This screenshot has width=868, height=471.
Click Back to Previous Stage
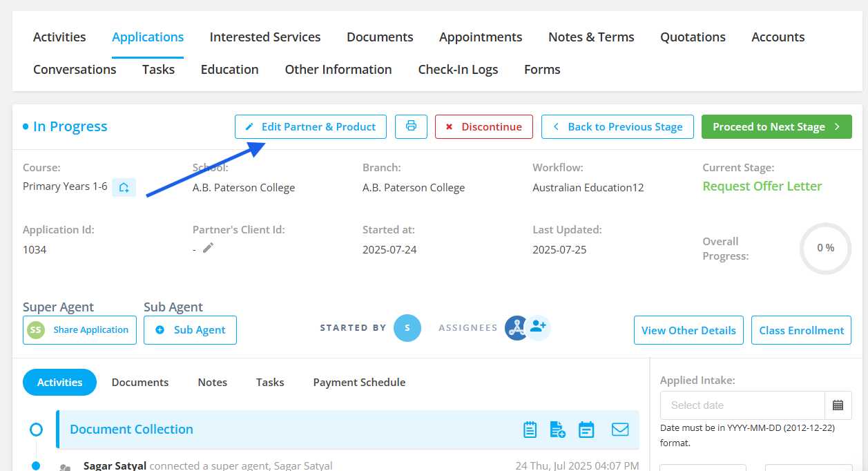pyautogui.click(x=617, y=126)
